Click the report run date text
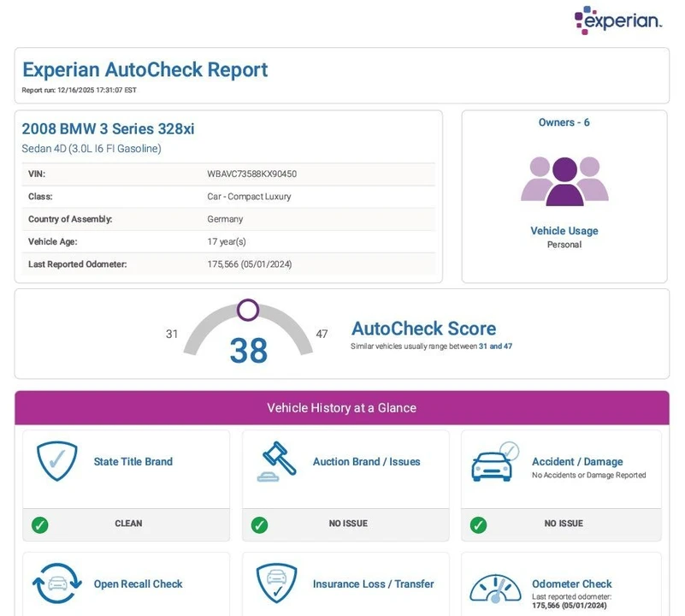This screenshot has height=616, width=685. point(79,90)
